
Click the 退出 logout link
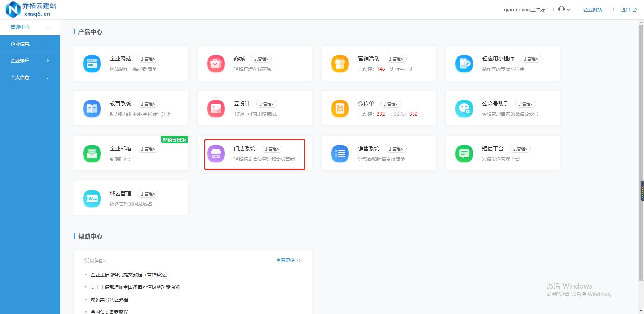(625, 9)
